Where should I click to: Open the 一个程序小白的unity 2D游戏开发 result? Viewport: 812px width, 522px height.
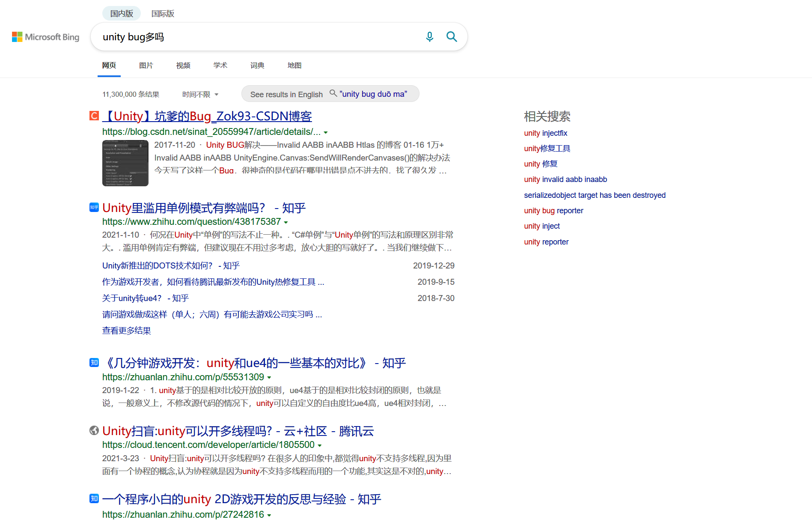point(242,499)
